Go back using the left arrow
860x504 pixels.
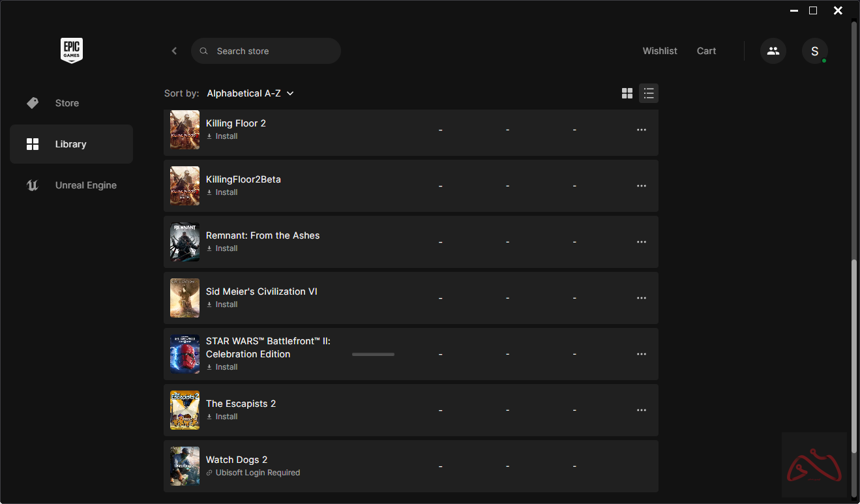pos(174,51)
